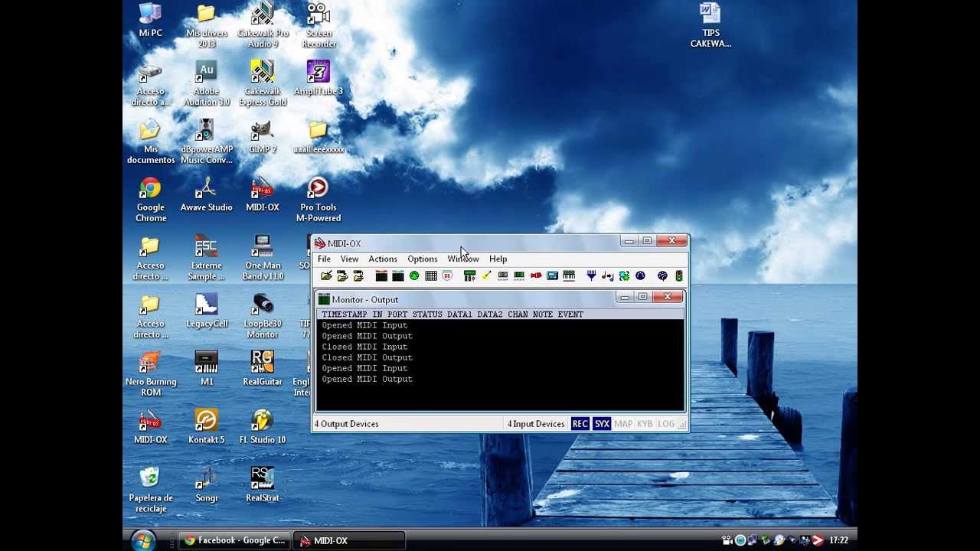Screen dimensions: 980x551
Task: Select the Kontakt 5 desktop icon
Action: click(206, 427)
